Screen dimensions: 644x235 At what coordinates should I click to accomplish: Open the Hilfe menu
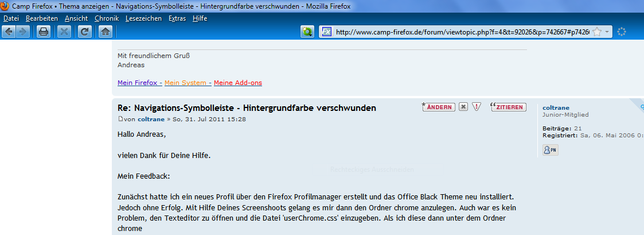click(x=200, y=18)
